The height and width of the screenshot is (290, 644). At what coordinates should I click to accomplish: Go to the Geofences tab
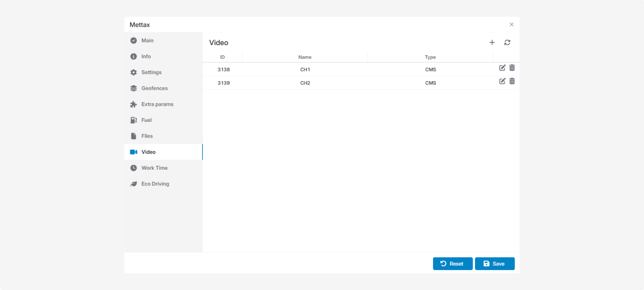155,88
